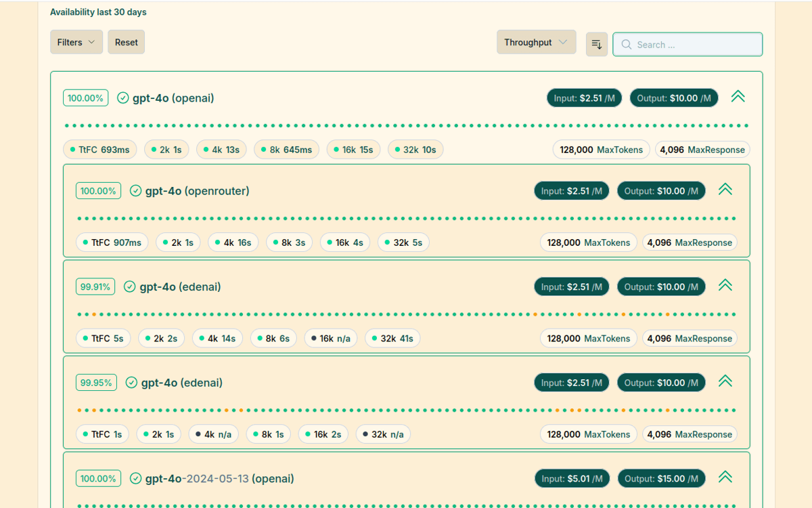
Task: Focus the Search text field
Action: (x=694, y=45)
